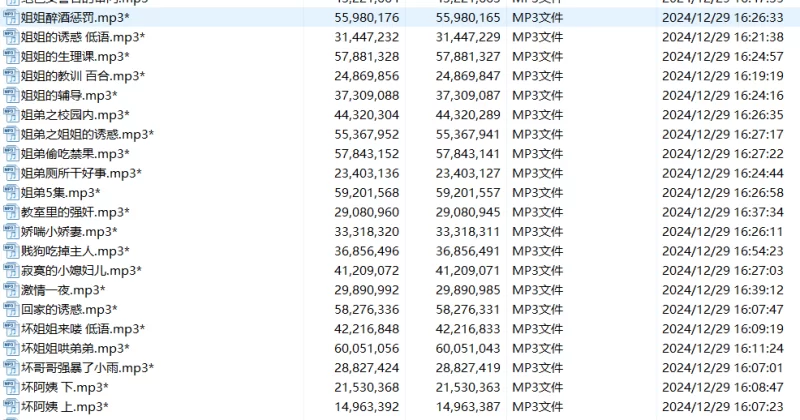Select the file name 回家的诱惑.mp3
The image size is (800, 420).
pyautogui.click(x=69, y=309)
